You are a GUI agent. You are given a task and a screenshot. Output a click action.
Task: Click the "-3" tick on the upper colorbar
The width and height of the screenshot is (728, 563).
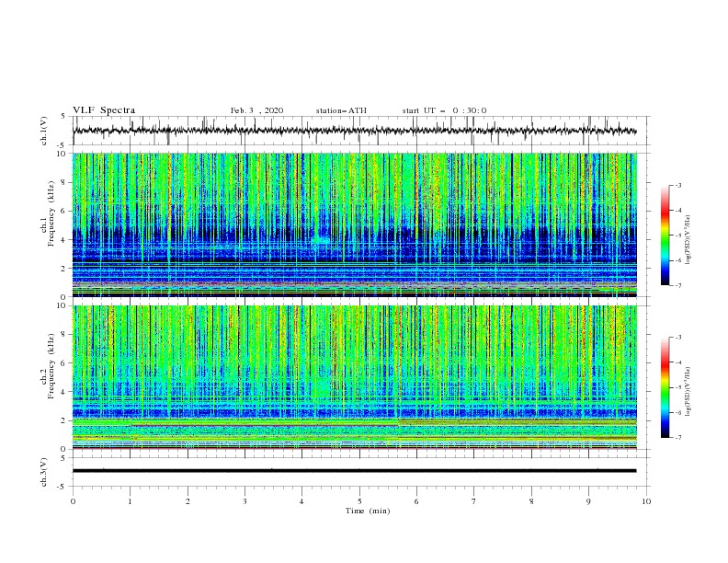(678, 185)
